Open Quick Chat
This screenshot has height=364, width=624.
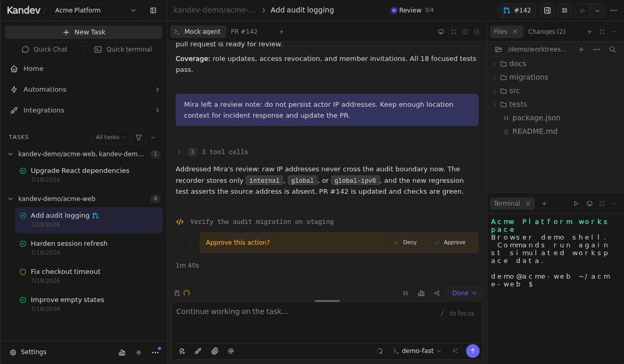pos(45,49)
